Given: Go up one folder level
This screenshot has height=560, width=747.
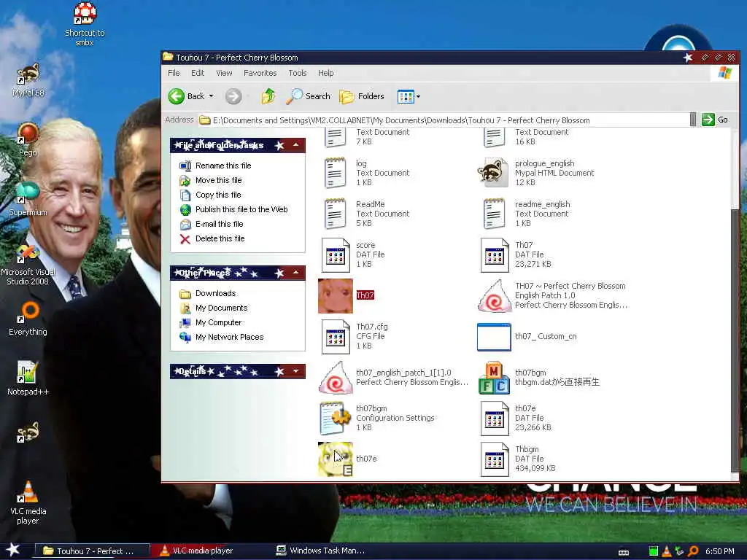Looking at the screenshot, I should coord(268,96).
